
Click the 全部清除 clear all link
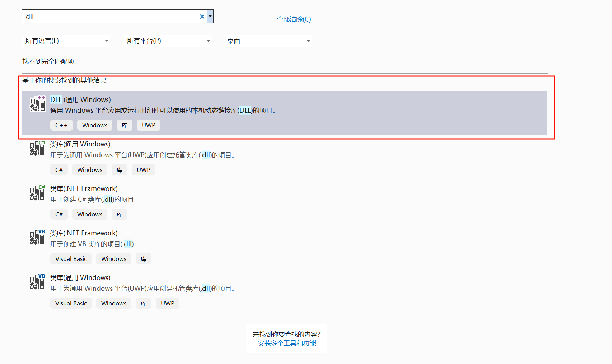click(x=294, y=19)
